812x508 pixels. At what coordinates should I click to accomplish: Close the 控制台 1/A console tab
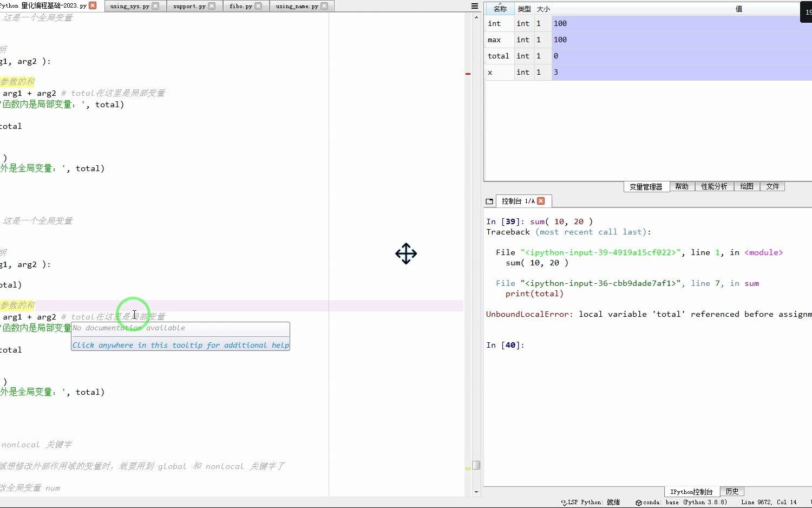click(541, 201)
